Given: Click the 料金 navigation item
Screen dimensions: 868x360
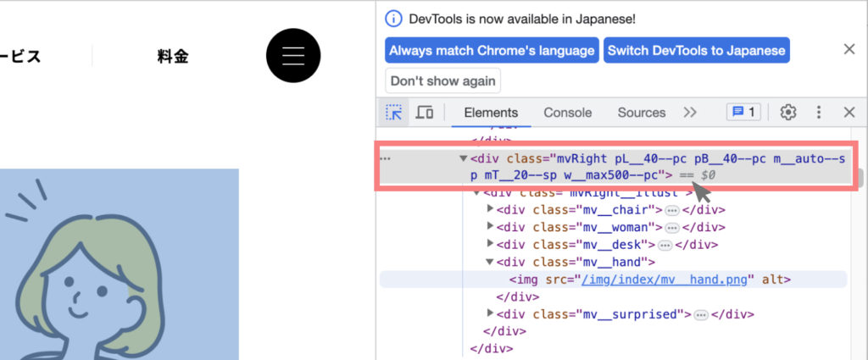Looking at the screenshot, I should (x=173, y=57).
